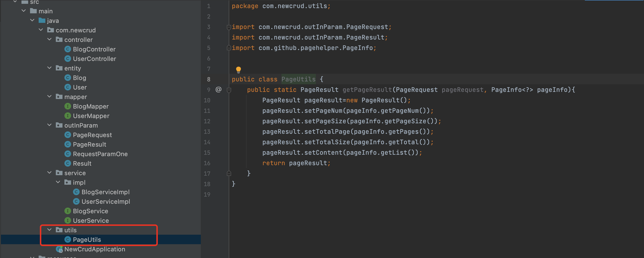
Task: Click the NewCrudApplication Spring Boot icon
Action: click(59, 249)
